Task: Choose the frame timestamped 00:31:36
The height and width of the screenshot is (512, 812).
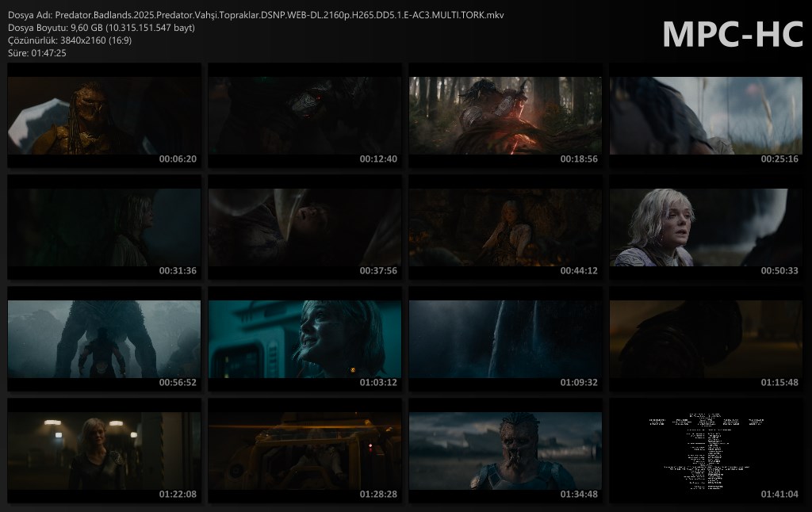Action: point(104,227)
